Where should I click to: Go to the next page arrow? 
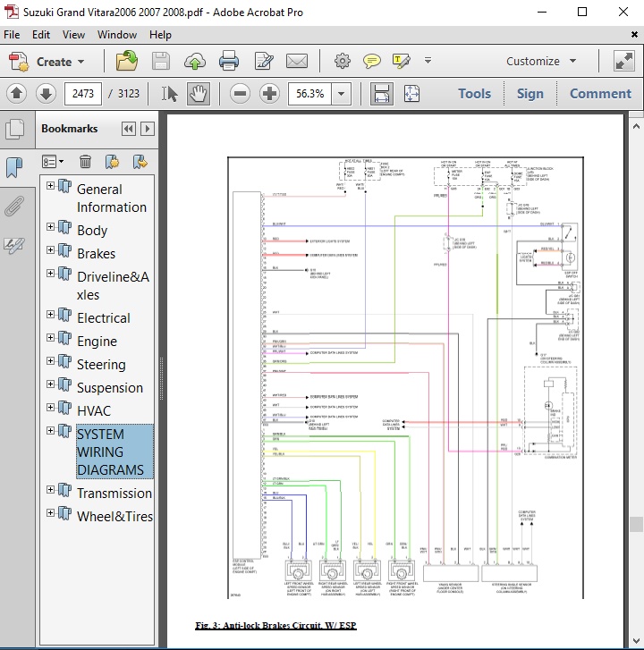point(46,93)
